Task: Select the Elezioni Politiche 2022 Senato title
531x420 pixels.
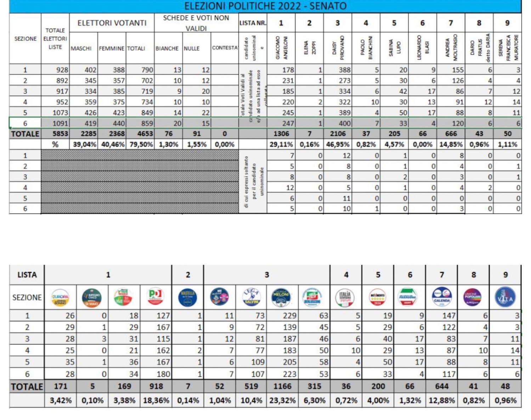Action: [265, 6]
